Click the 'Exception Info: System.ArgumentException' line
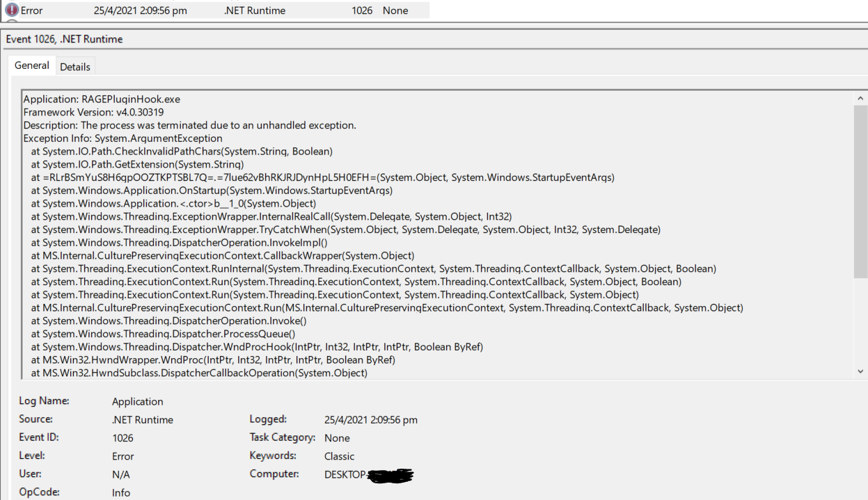Image resolution: width=868 pixels, height=500 pixels. (x=123, y=139)
